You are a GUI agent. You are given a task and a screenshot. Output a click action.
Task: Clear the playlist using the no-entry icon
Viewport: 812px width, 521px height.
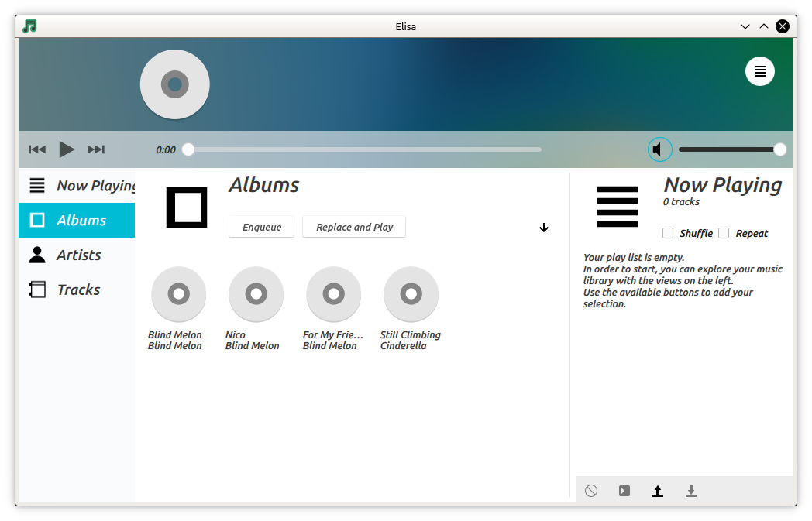click(x=590, y=490)
